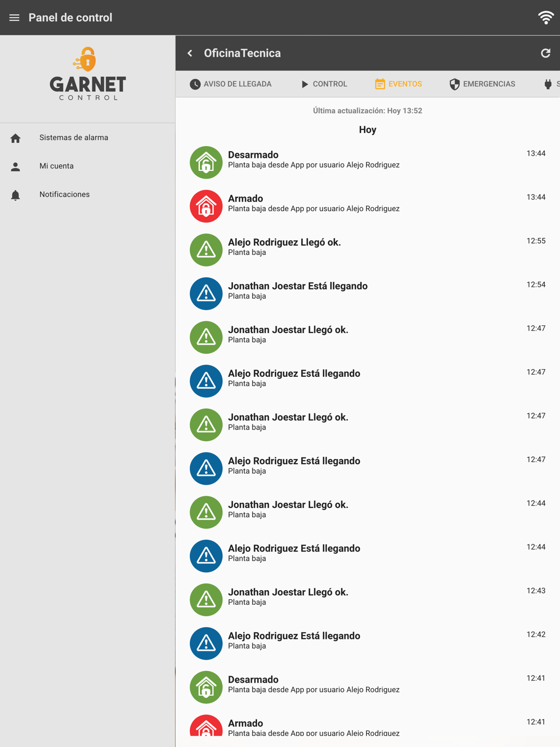Switch to the Aviso de llegada tab

[x=230, y=84]
